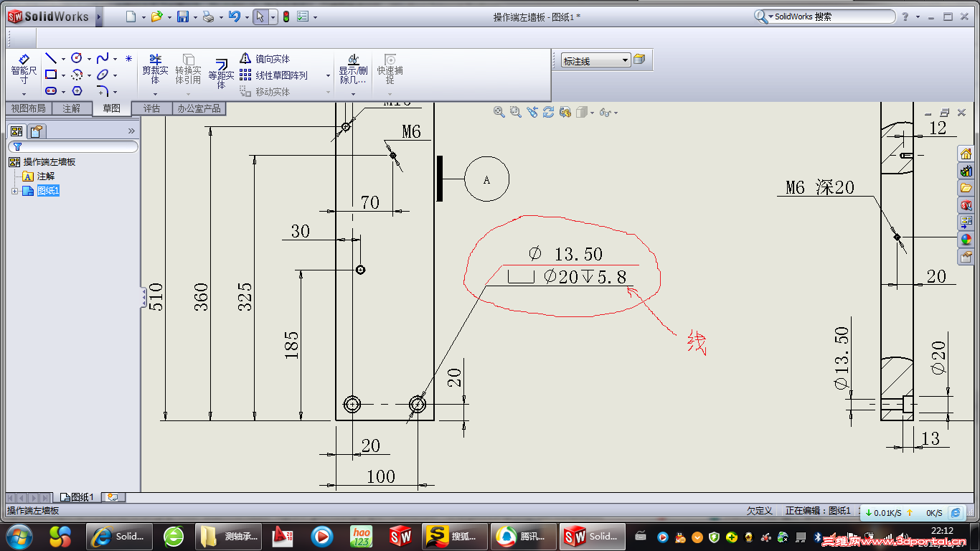Click the Save icon
Screen dimensions: 980x551
[183, 17]
